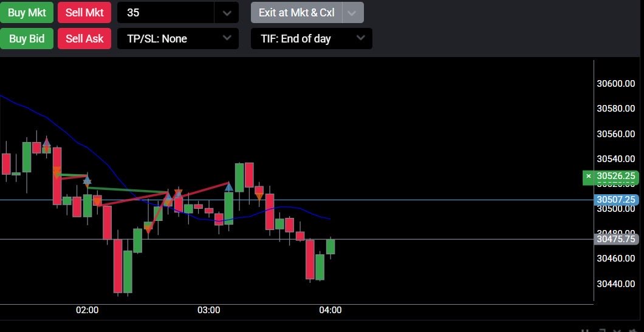This screenshot has height=332, width=644.
Task: Click the 03:00 time axis label
Action: click(x=208, y=310)
